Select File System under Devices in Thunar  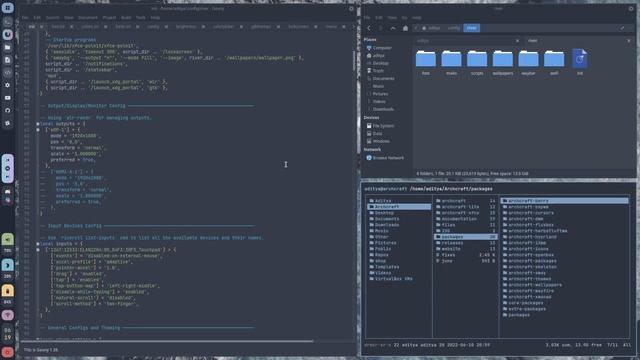(x=380, y=126)
